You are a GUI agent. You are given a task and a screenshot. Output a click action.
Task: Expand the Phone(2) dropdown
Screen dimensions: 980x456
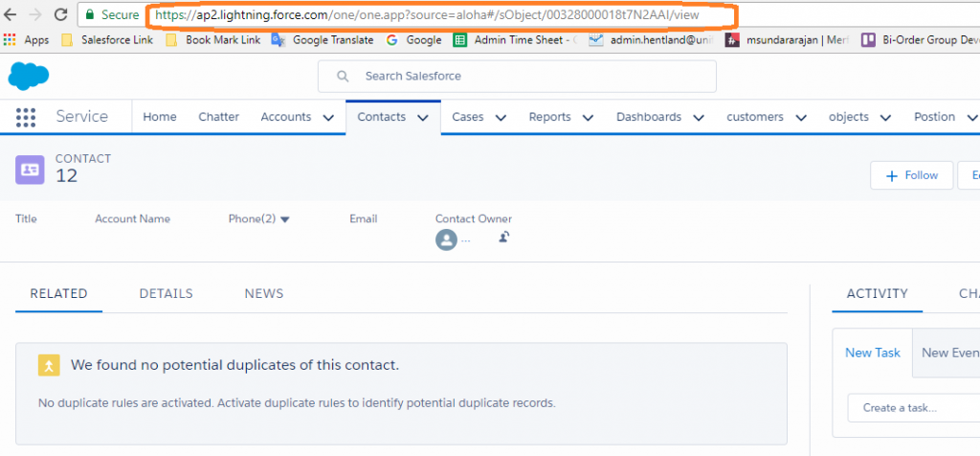click(x=284, y=219)
